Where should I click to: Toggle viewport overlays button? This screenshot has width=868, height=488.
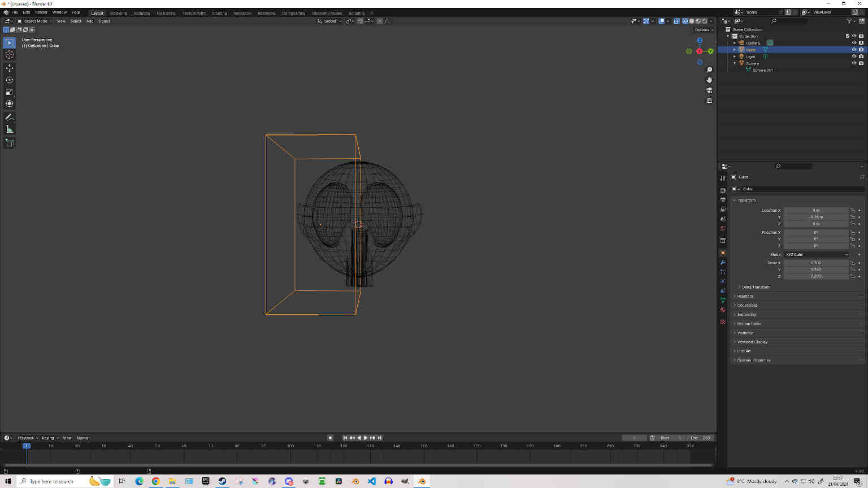tap(662, 21)
